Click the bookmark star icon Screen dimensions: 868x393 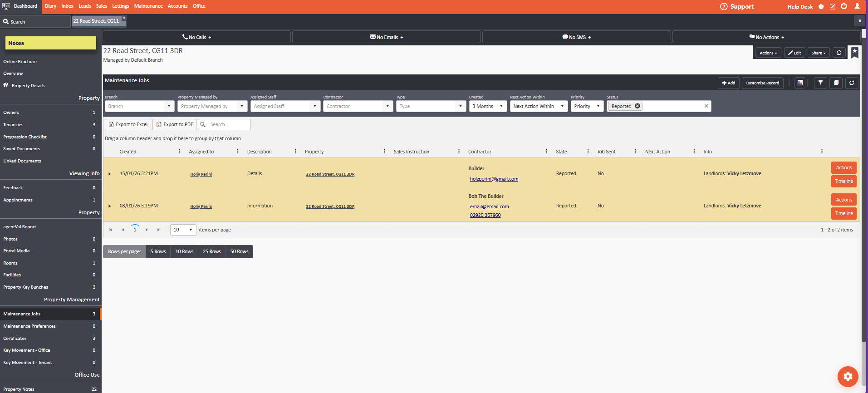(x=855, y=52)
